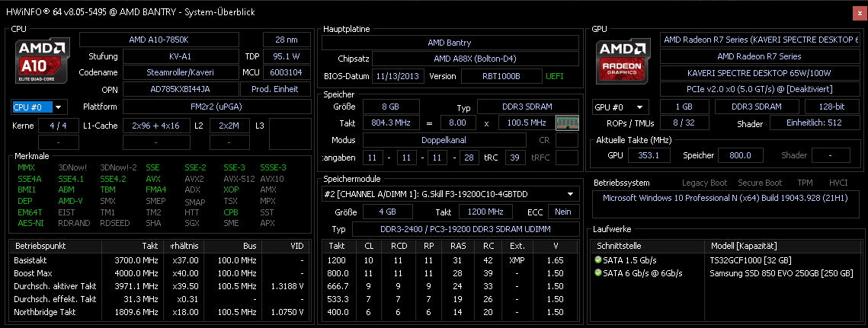Screen dimensions: 868x328
Task: Click the Northbridge Takt row
Action: click(159, 312)
